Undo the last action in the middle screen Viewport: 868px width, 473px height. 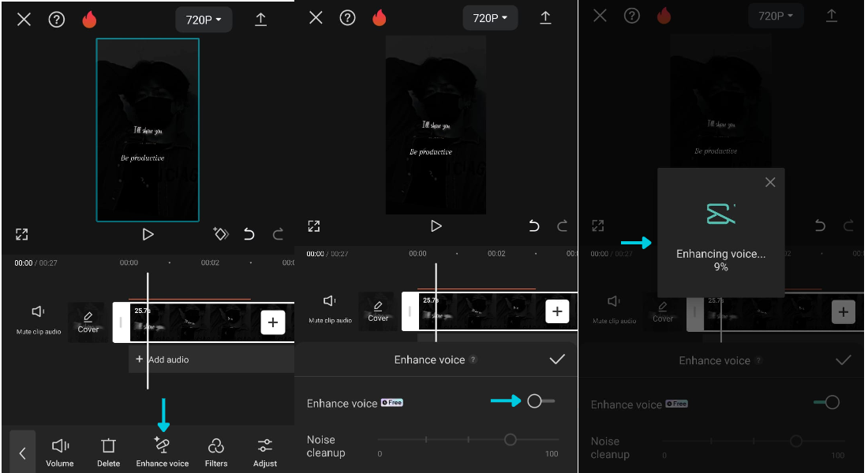[533, 225]
